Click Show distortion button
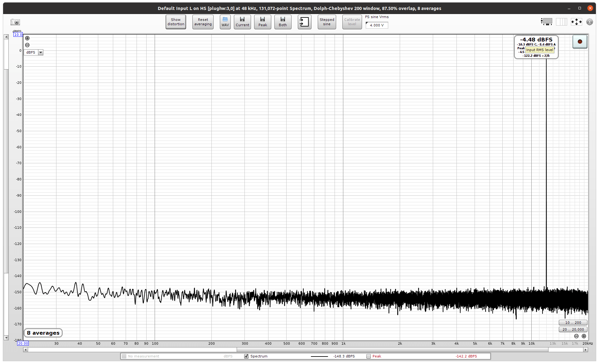 point(176,22)
